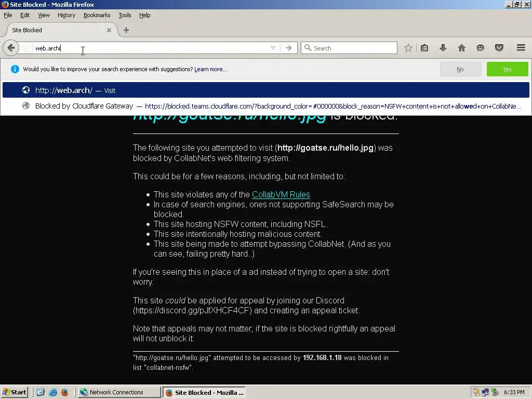Open a new tab with plus button

click(x=126, y=30)
